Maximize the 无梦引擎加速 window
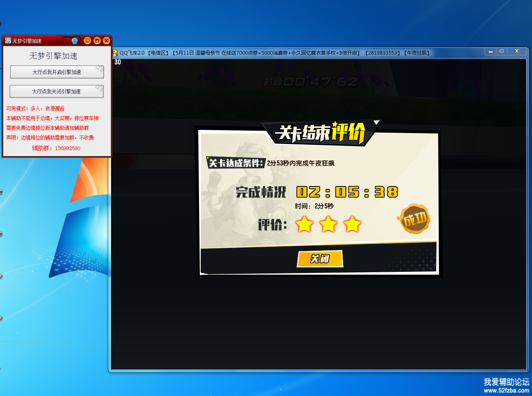The width and height of the screenshot is (532, 396). coord(97,40)
